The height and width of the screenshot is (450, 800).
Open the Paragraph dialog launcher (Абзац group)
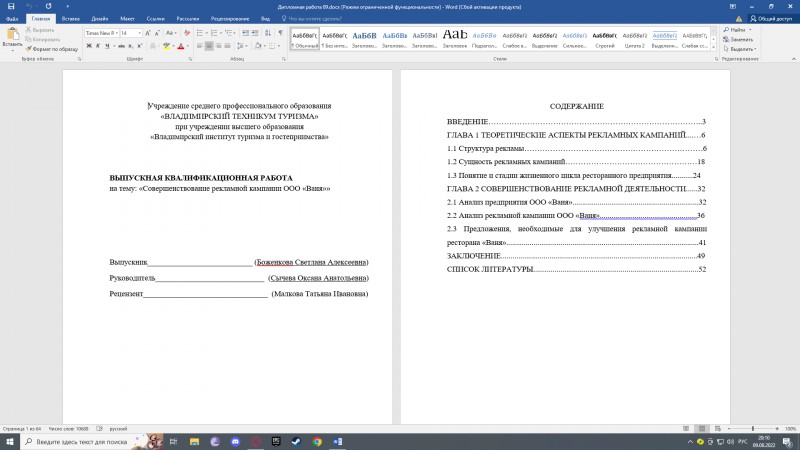tap(284, 59)
